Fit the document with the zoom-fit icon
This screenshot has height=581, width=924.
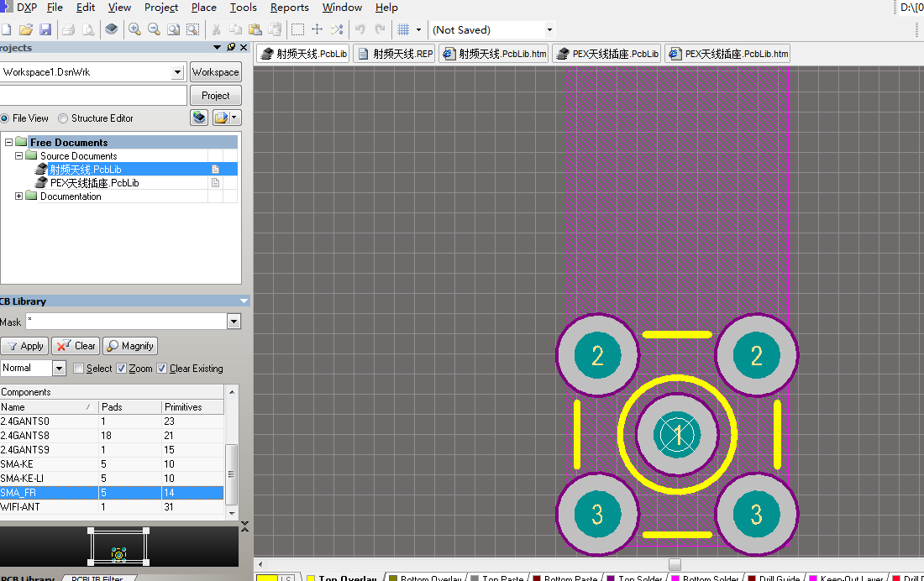point(173,29)
